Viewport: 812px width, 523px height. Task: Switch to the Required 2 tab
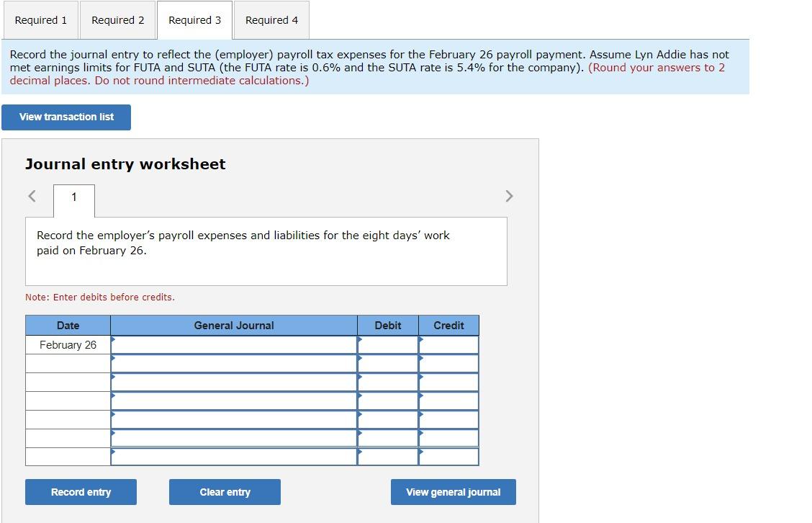coord(117,20)
